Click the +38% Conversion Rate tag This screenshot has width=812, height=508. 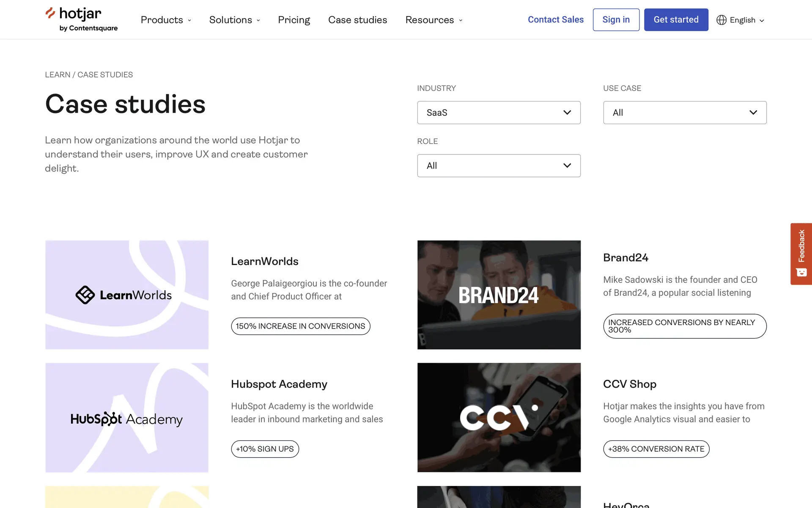click(x=656, y=449)
